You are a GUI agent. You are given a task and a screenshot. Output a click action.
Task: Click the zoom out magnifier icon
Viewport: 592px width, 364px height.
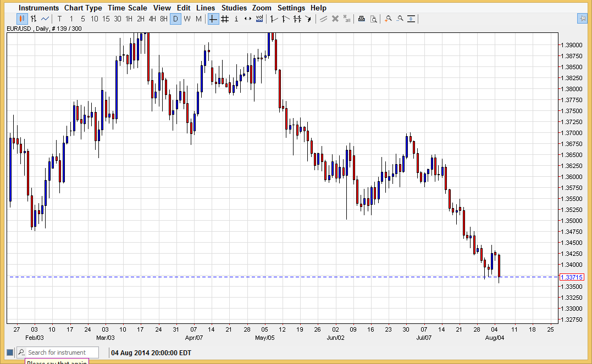click(400, 19)
